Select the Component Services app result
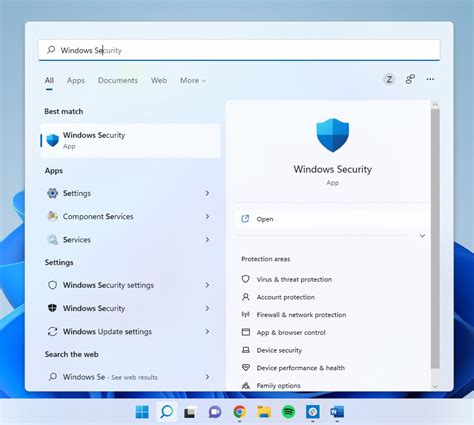The height and width of the screenshot is (425, 474). 130,216
